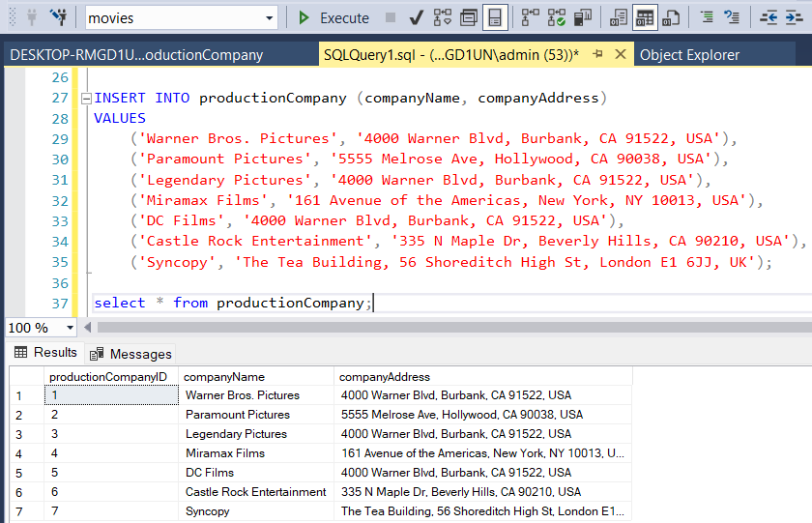Select the 'Miramax Films' cell
Viewport: 812px width, 523px height.
click(256, 453)
